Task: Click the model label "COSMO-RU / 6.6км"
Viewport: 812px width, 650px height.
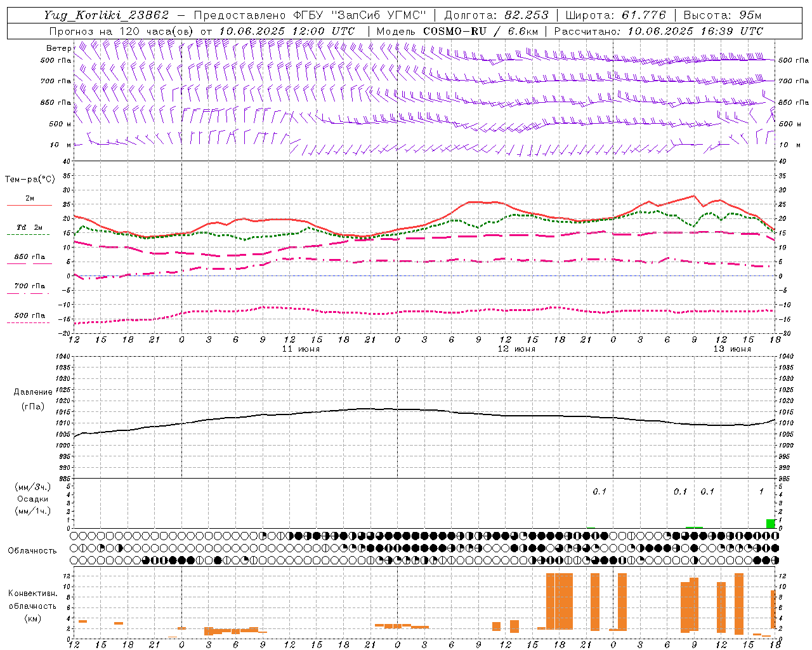Action: coord(481,31)
